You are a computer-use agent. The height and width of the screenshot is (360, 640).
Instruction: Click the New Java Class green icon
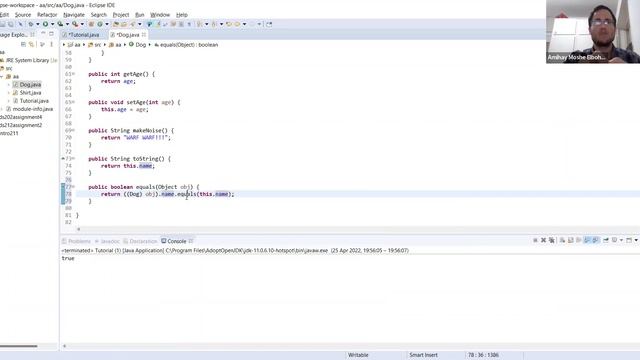(100, 24)
